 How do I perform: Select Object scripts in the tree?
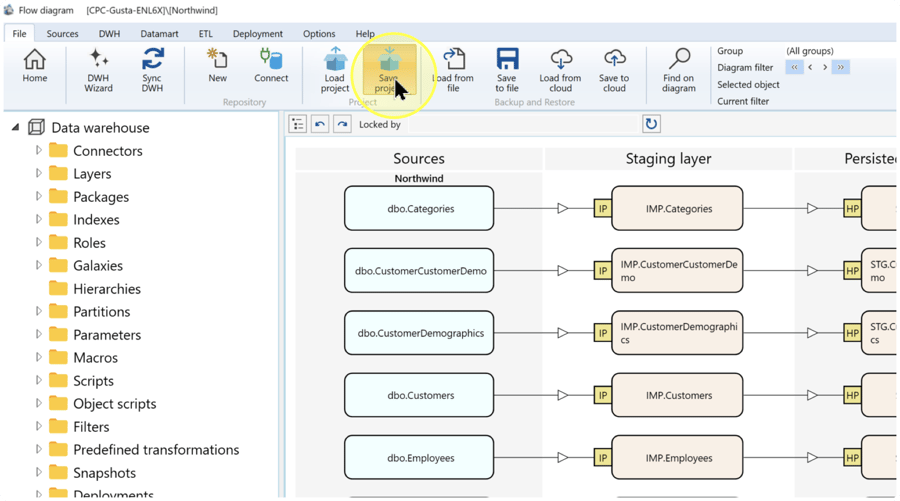102,403
